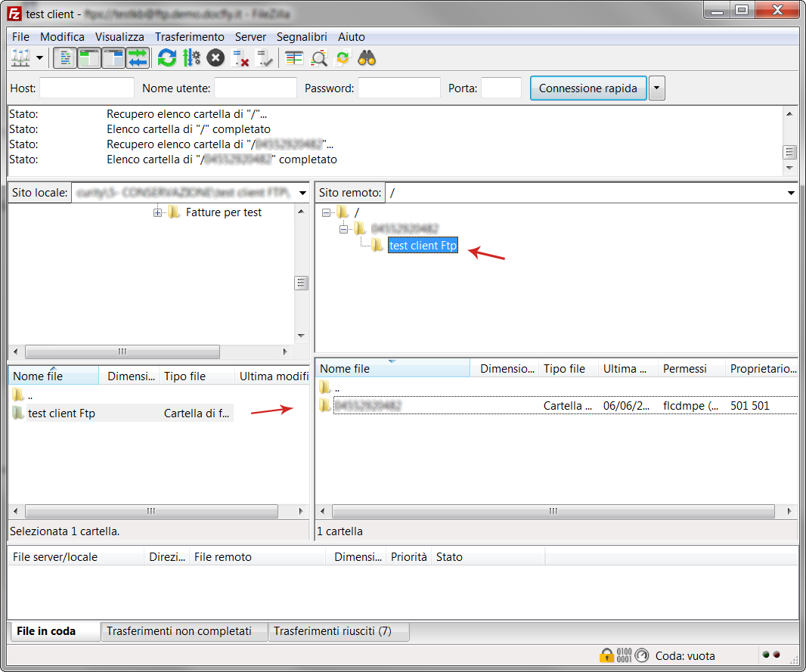
Task: Sort local list by Nome file
Action: pos(54,376)
